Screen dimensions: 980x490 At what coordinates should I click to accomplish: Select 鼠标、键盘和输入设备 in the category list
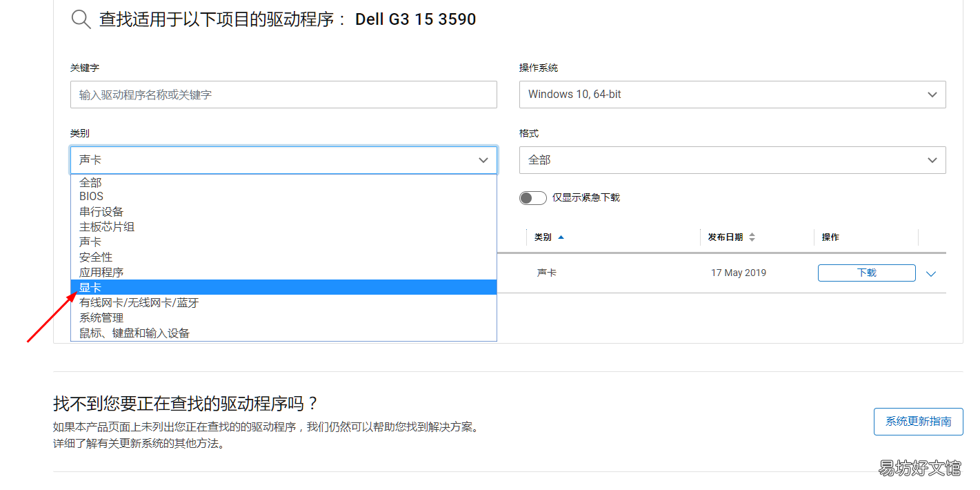[283, 333]
